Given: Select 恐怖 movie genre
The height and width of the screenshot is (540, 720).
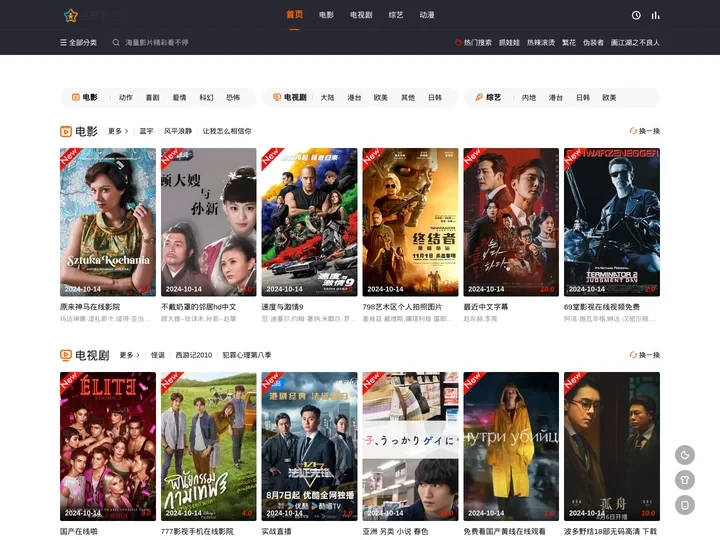Looking at the screenshot, I should (x=233, y=97).
